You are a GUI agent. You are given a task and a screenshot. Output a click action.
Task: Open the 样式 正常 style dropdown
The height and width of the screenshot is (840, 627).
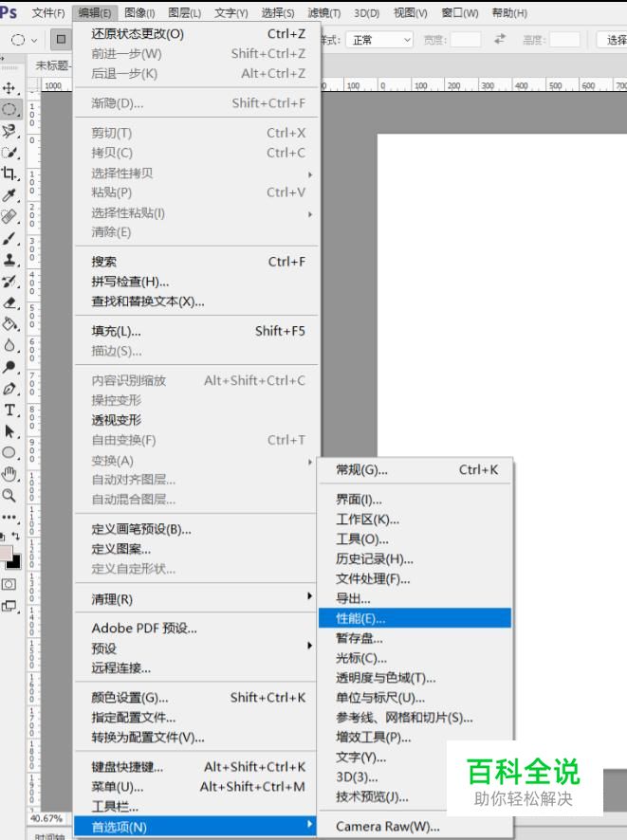(x=379, y=40)
